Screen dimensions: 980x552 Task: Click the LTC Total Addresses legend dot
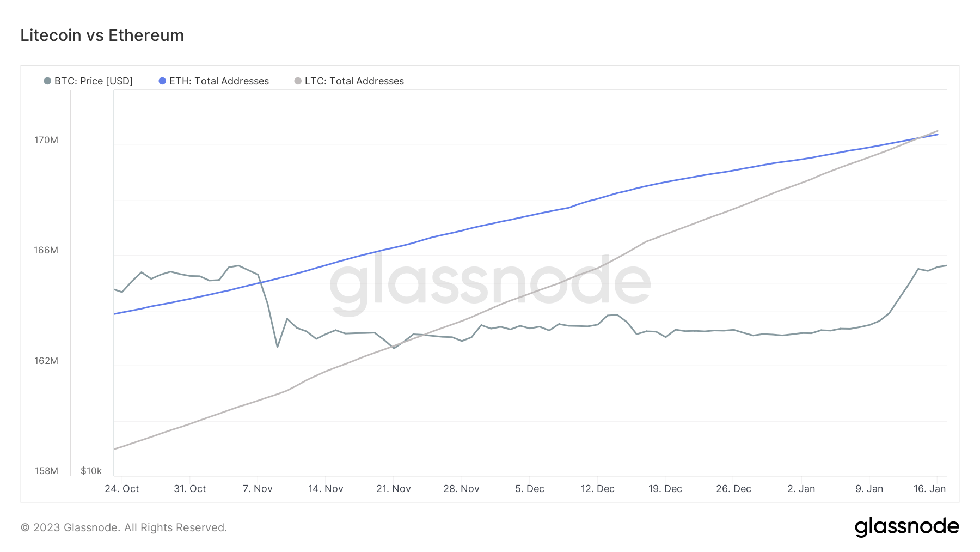(298, 81)
